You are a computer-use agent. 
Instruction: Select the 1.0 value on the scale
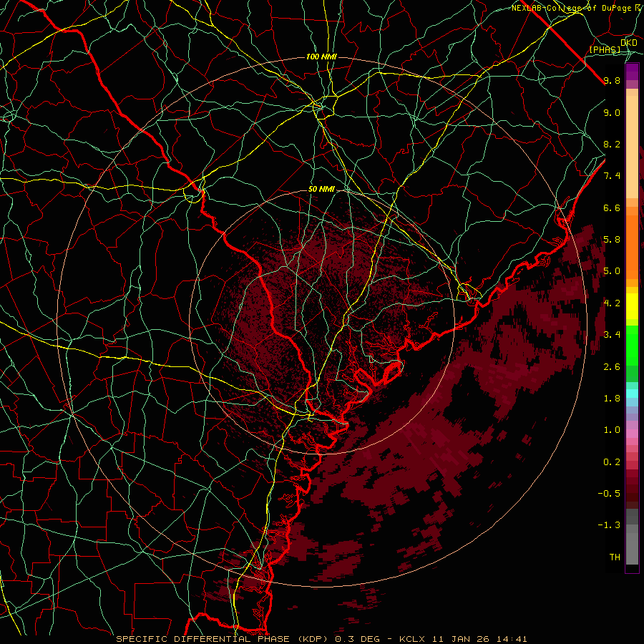pos(612,430)
